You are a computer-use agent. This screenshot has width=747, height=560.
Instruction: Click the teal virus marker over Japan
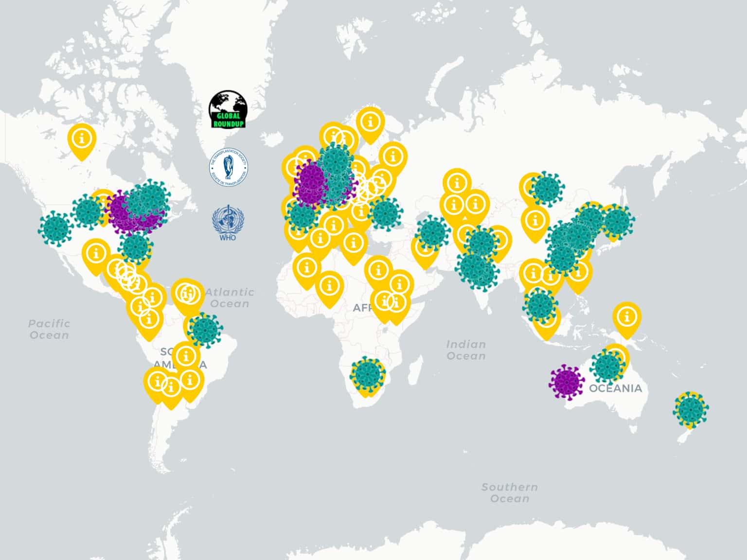[617, 222]
